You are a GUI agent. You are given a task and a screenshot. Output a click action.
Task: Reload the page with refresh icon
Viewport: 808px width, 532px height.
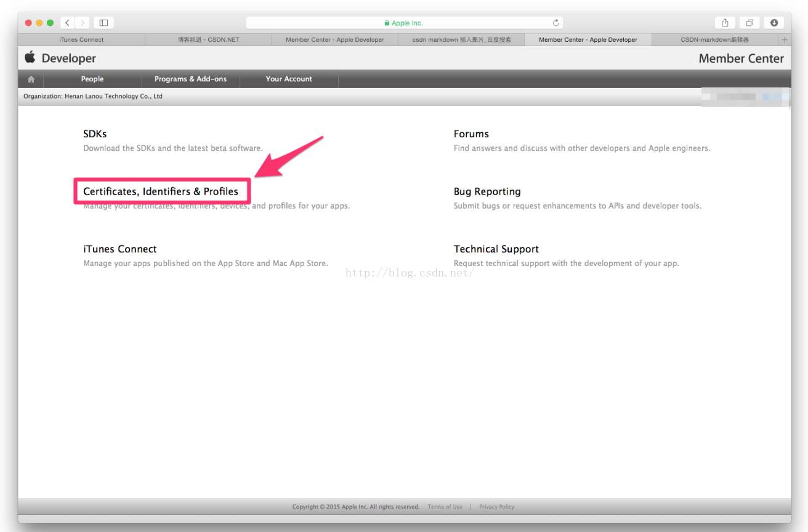pyautogui.click(x=556, y=23)
